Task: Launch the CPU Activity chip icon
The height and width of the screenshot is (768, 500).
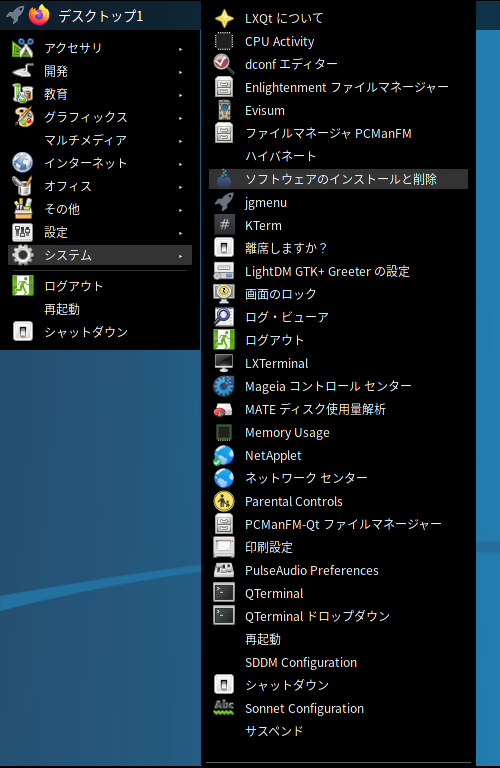Action: 224,41
